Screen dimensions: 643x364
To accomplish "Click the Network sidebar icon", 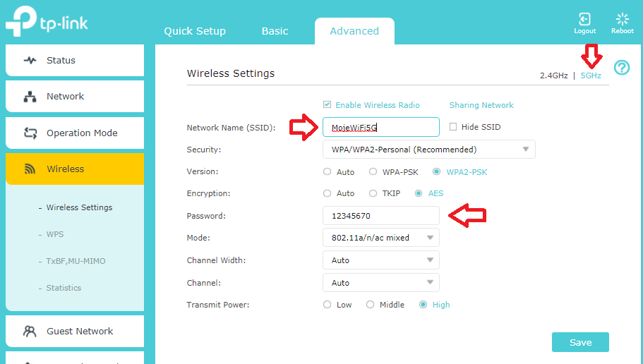I will pos(30,97).
